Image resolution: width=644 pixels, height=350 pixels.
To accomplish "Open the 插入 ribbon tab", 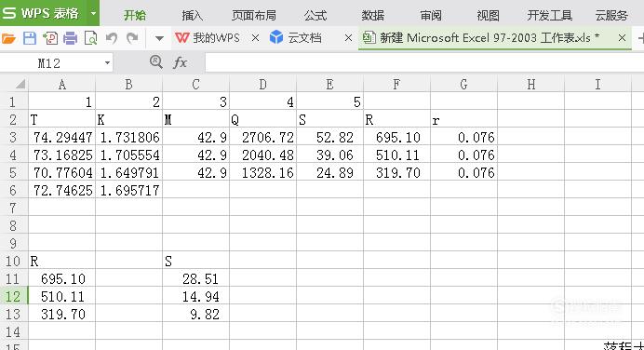I will [x=193, y=16].
